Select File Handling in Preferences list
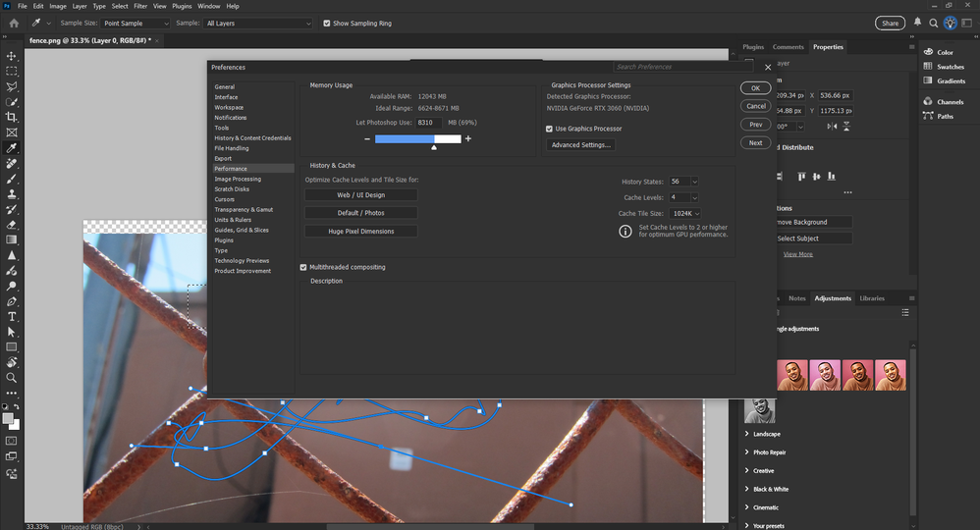Screen dimensions: 980x530 coord(231,149)
